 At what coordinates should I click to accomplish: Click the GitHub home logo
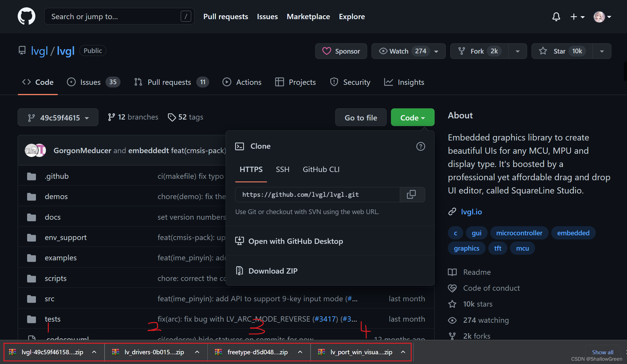[x=27, y=16]
